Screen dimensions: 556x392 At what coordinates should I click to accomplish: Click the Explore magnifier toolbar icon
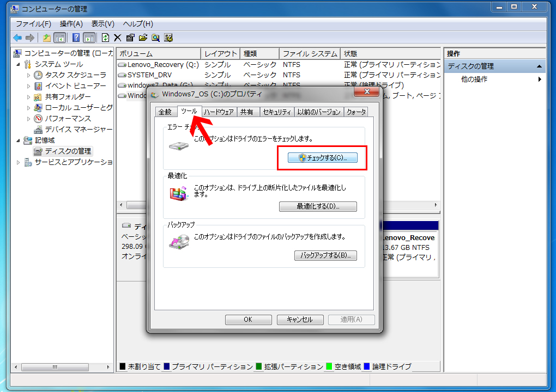pos(156,38)
